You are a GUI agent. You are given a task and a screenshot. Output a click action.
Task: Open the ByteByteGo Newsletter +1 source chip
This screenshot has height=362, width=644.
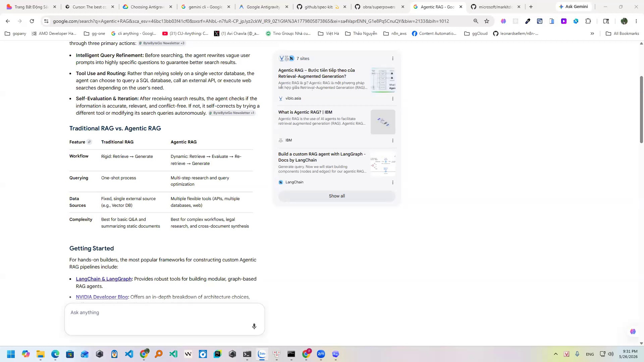232,113
